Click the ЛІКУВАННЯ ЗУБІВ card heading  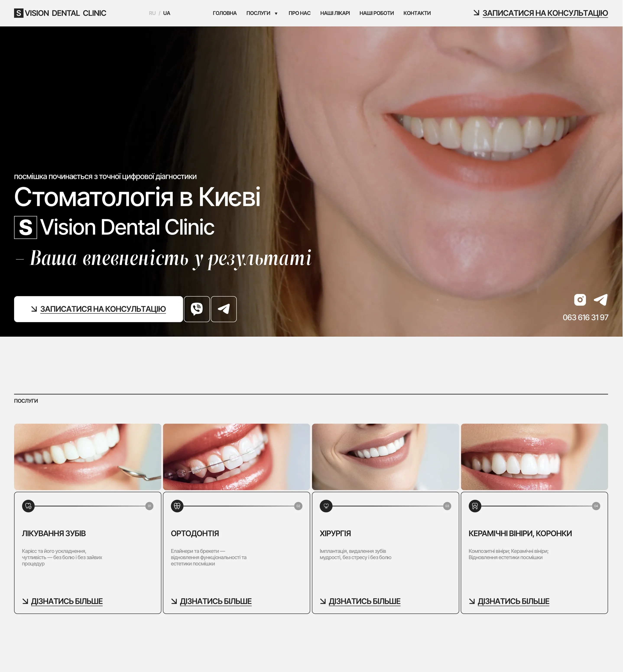[x=54, y=533]
